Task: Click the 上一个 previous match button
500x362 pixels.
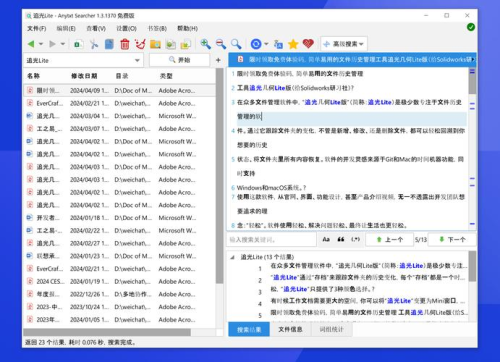Action: click(x=389, y=239)
